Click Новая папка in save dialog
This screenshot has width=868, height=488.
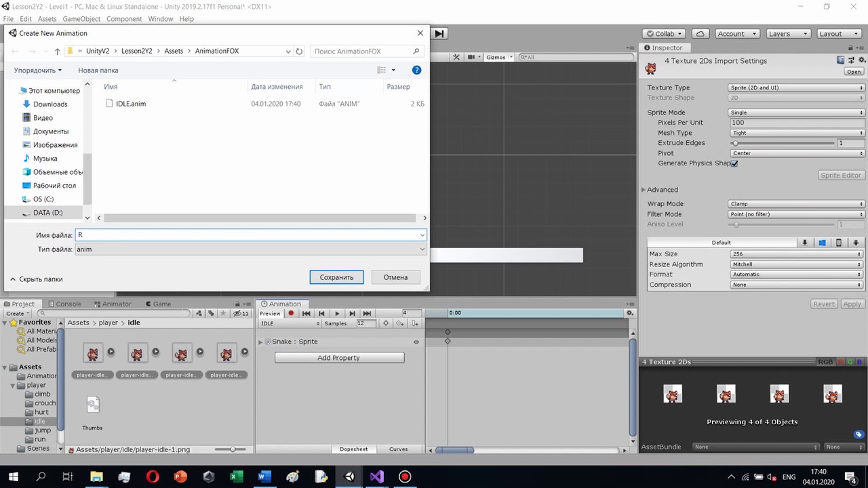(98, 70)
